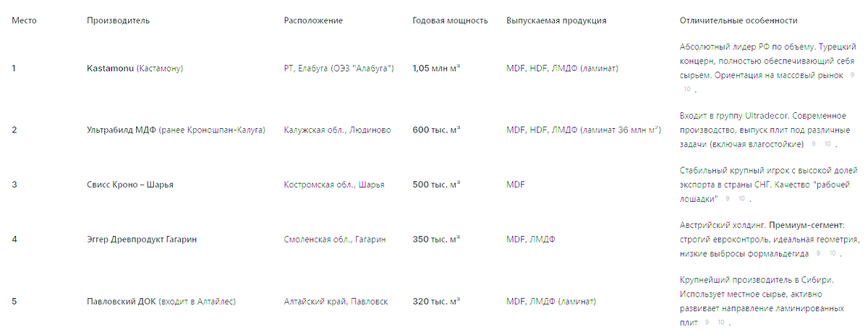This screenshot has width=868, height=330.
Task: Select the Калужская обл., Людиново location
Action: click(337, 130)
